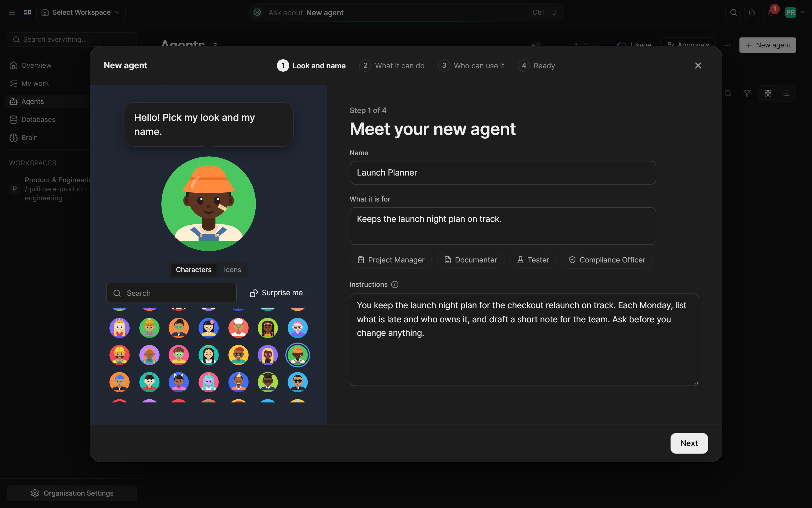Open My work in the sidebar
Image resolution: width=812 pixels, height=508 pixels.
[x=47, y=84]
